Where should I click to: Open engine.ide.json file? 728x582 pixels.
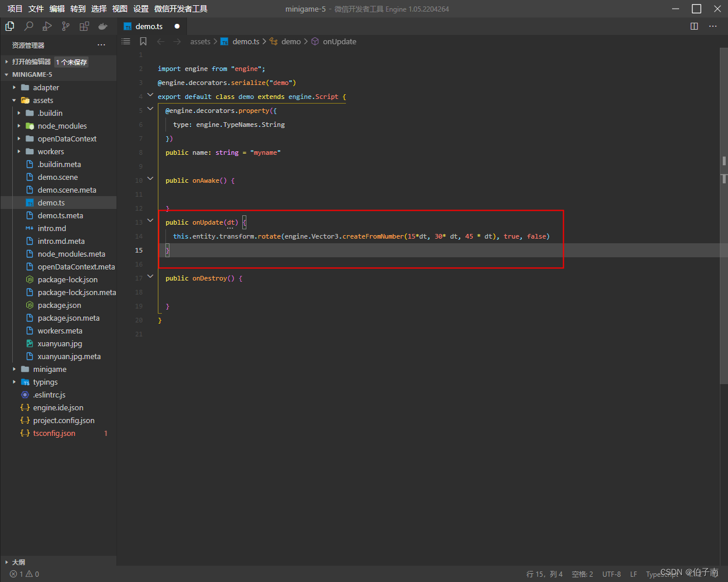pos(58,407)
